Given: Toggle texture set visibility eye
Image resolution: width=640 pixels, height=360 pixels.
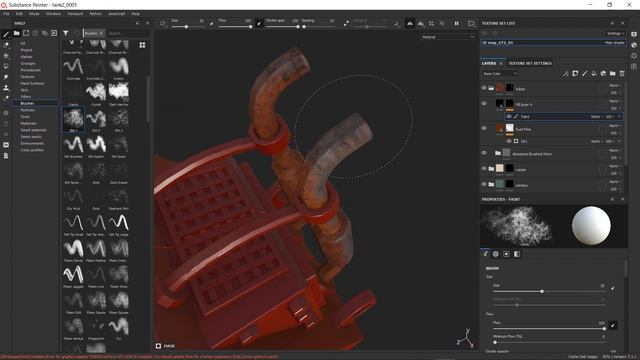Looking at the screenshot, I should (x=485, y=42).
